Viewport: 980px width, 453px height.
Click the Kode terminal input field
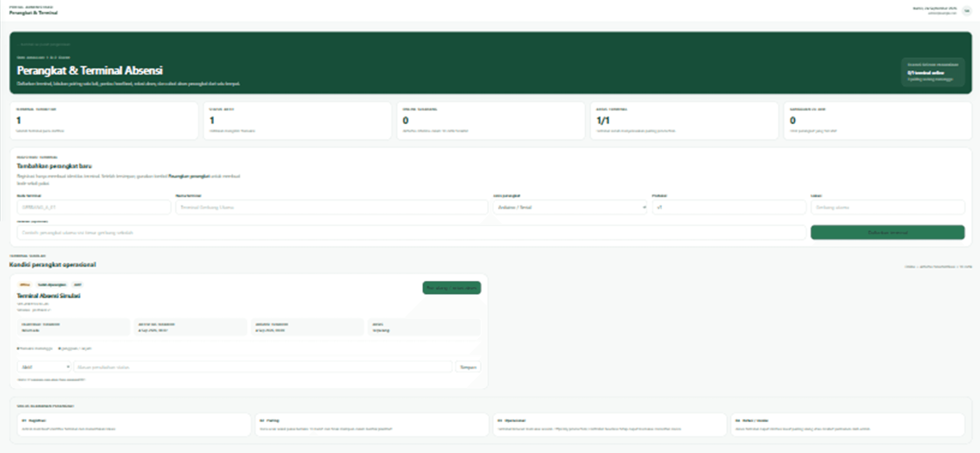[x=94, y=207]
